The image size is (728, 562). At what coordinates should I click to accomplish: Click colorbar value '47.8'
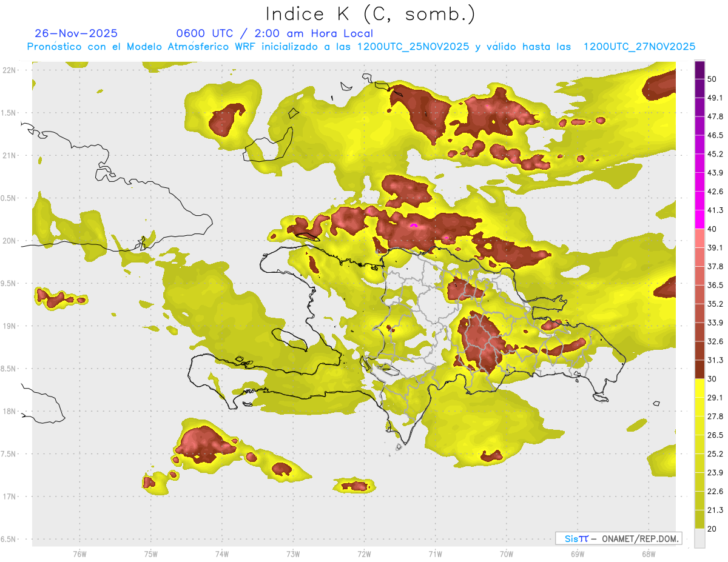[x=715, y=116]
